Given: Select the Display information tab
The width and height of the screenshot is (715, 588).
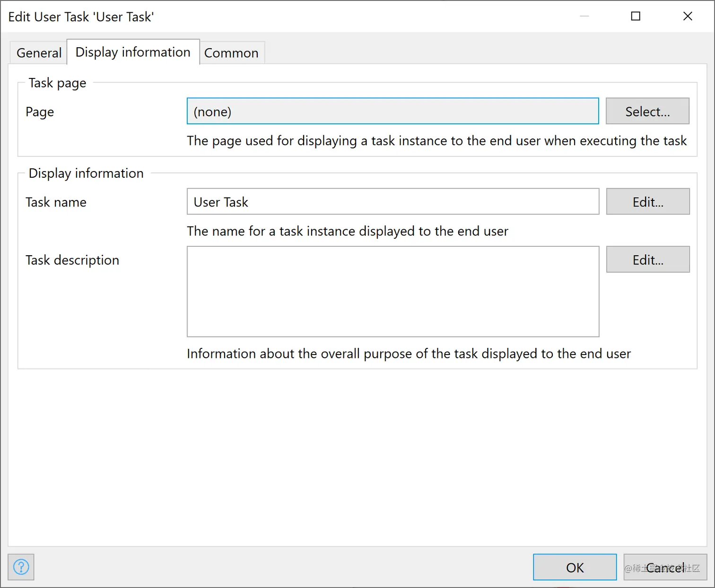Looking at the screenshot, I should point(133,52).
